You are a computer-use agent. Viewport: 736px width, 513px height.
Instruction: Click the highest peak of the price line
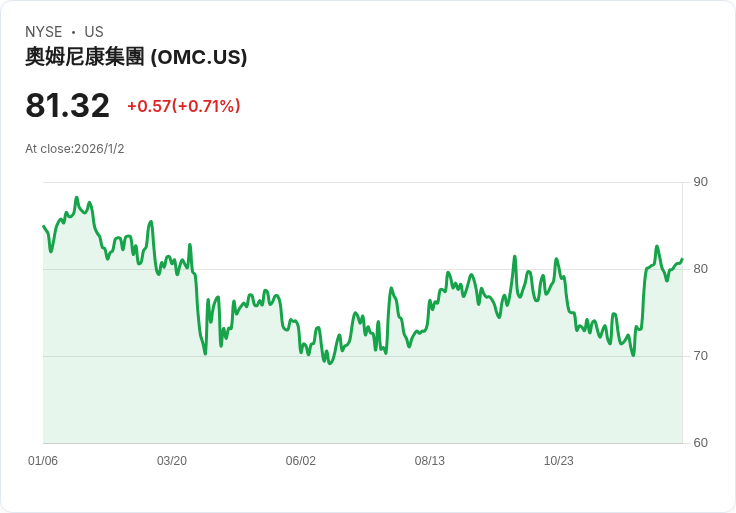[76, 199]
